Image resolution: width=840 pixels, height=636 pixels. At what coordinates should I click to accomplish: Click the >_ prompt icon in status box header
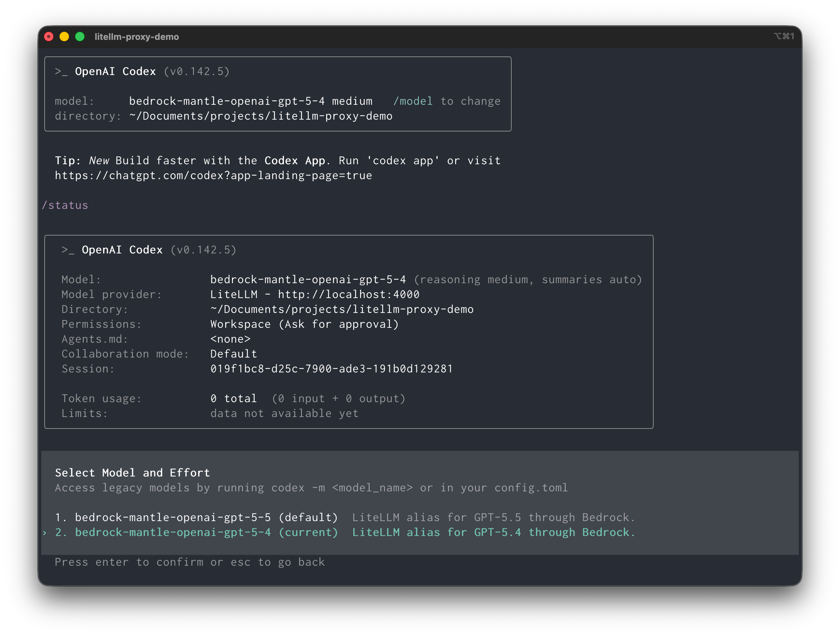point(68,250)
